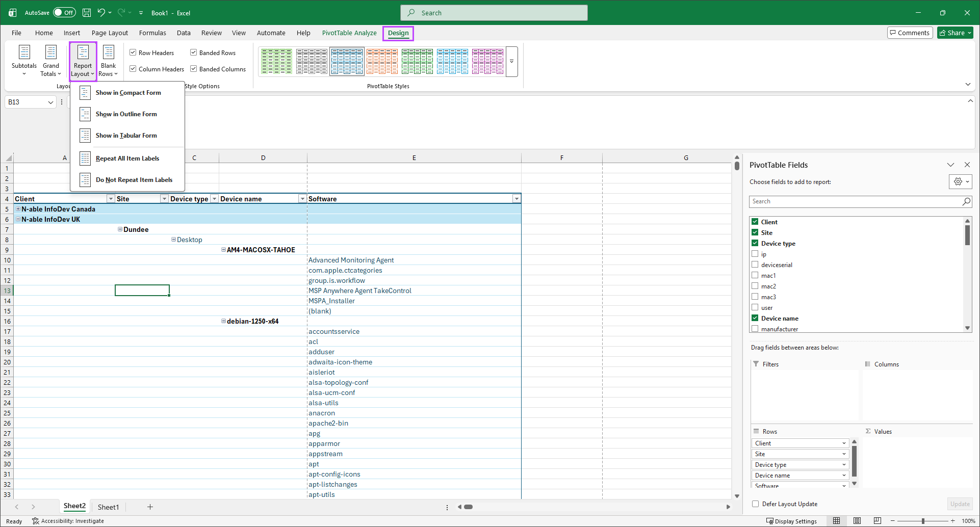Open the Software column filter dropdown
The height and width of the screenshot is (527, 980).
click(517, 199)
